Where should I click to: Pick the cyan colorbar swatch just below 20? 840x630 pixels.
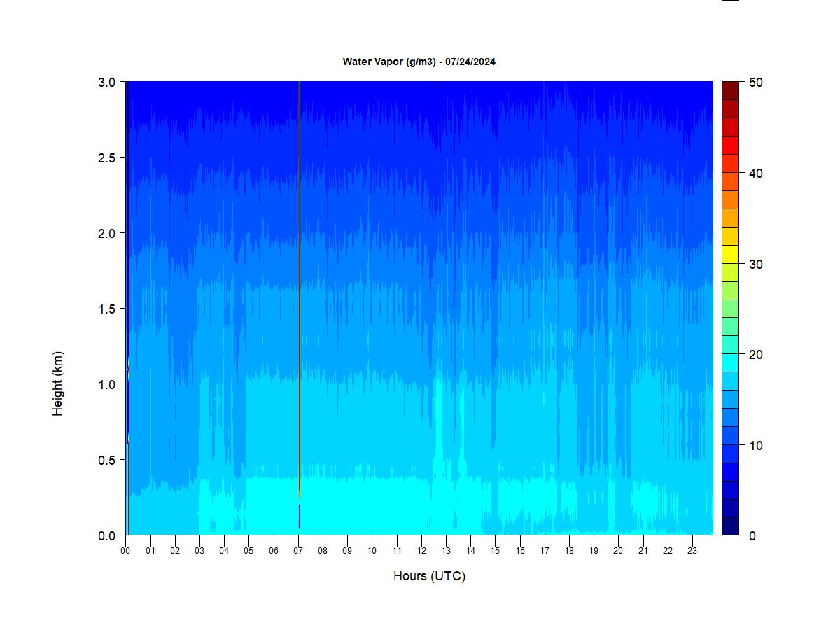(730, 363)
